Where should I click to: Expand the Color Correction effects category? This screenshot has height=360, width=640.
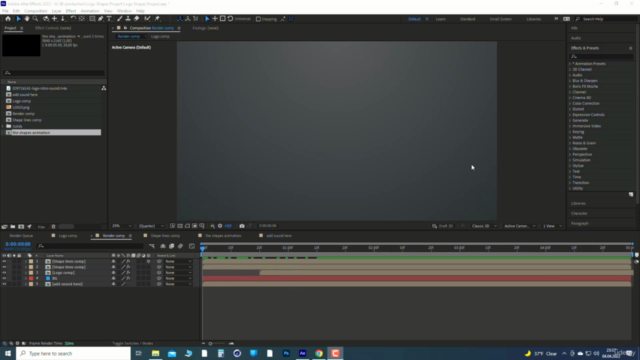(570, 103)
